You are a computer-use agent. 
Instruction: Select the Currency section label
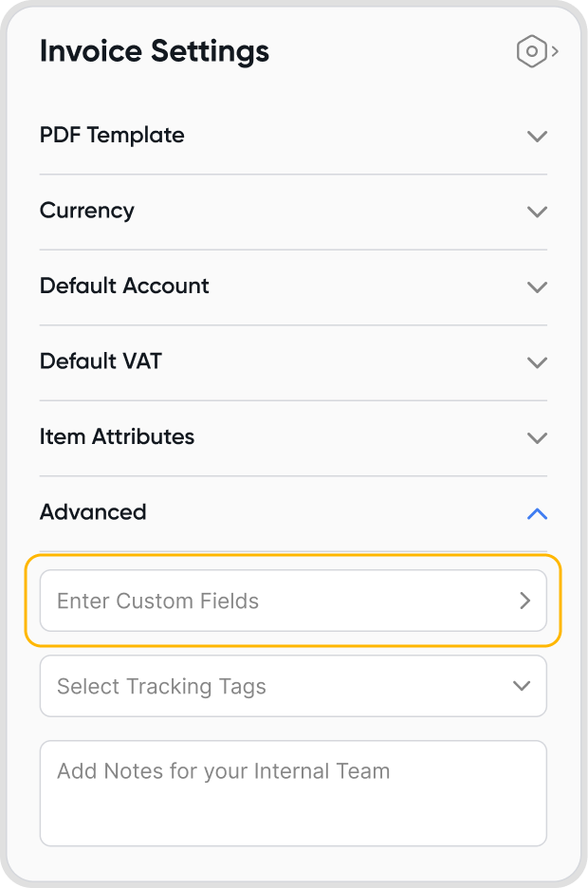[87, 211]
